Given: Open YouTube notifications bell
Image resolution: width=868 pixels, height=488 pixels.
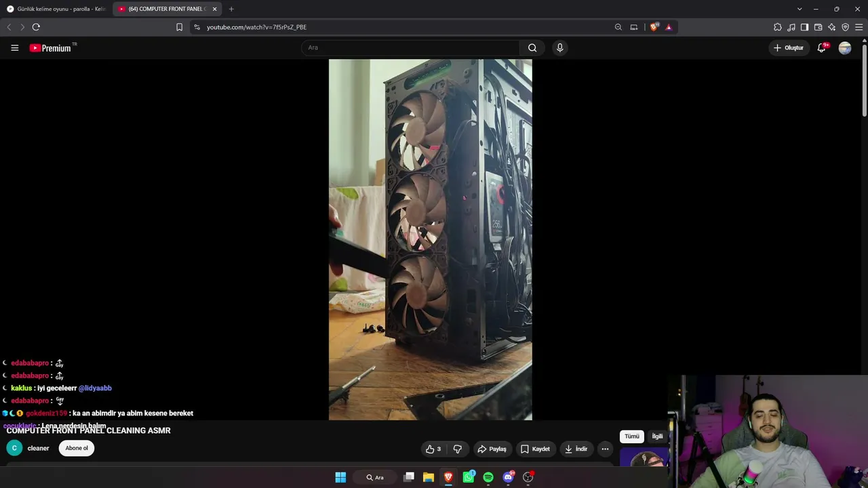Looking at the screenshot, I should [x=822, y=47].
